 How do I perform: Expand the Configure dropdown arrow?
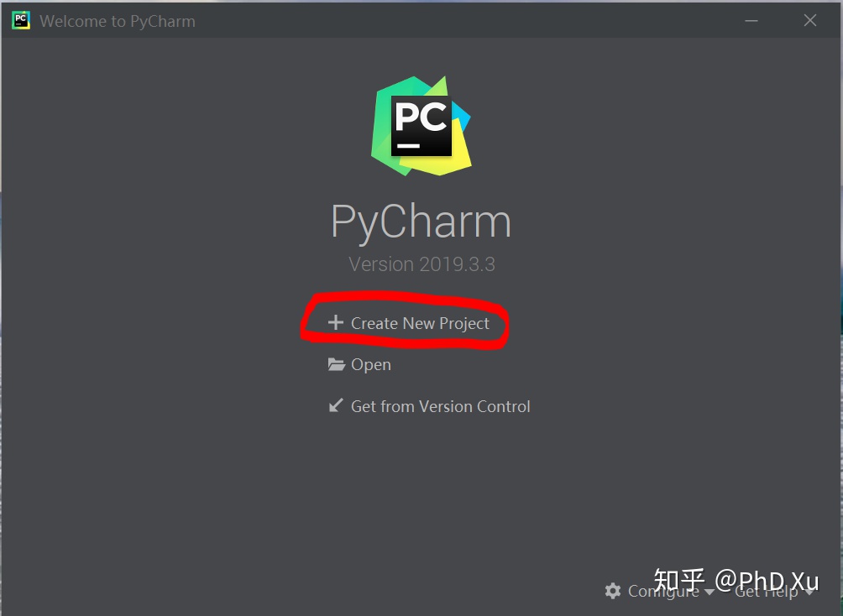pos(709,593)
